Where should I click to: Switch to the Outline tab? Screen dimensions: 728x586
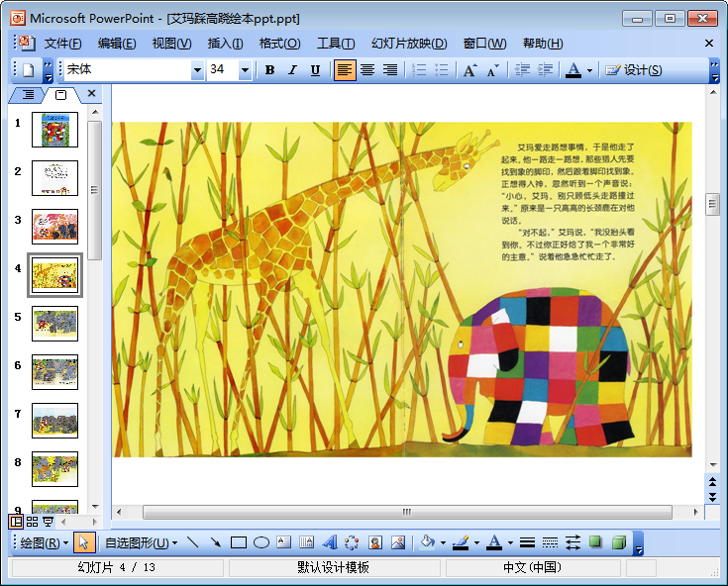pyautogui.click(x=28, y=95)
